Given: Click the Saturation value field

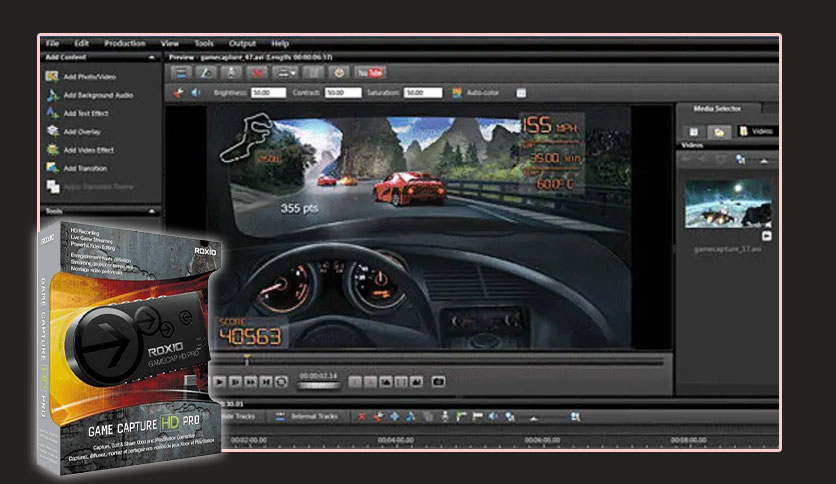Looking at the screenshot, I should pos(423,93).
